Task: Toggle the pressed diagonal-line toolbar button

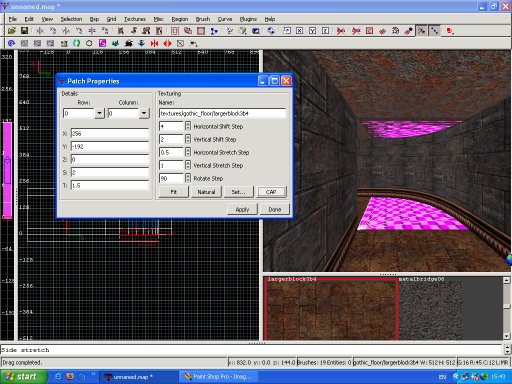Action: click(435, 31)
